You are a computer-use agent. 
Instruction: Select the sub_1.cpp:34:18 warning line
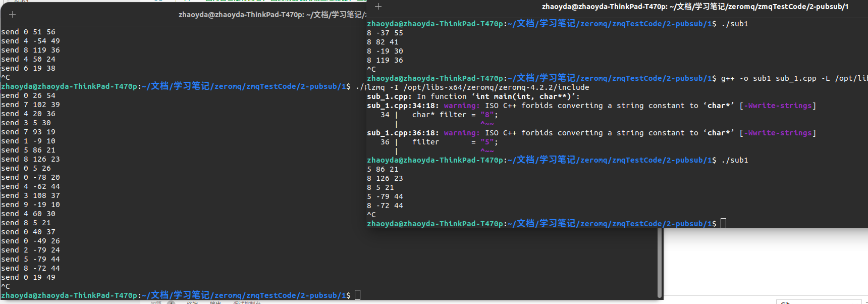[590, 106]
